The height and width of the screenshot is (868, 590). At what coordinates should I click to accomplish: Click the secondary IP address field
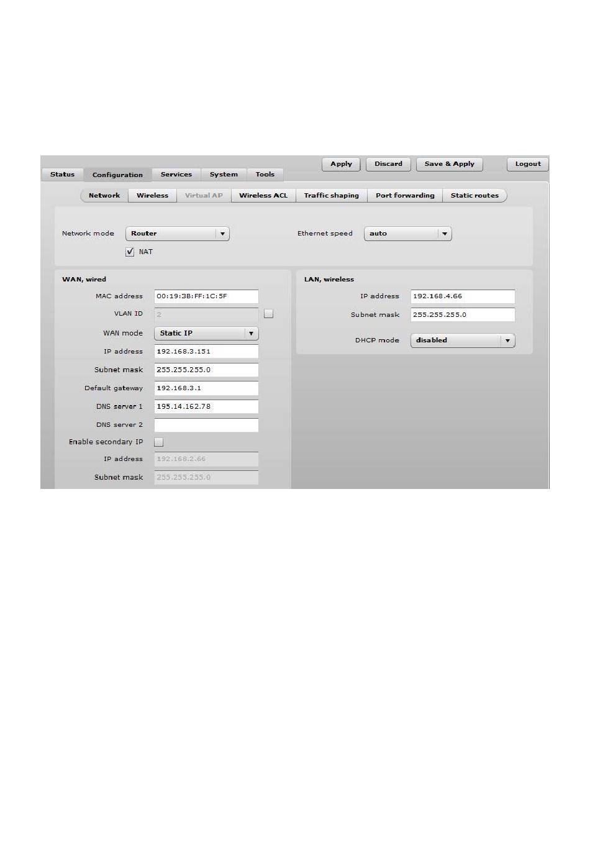[x=206, y=459]
